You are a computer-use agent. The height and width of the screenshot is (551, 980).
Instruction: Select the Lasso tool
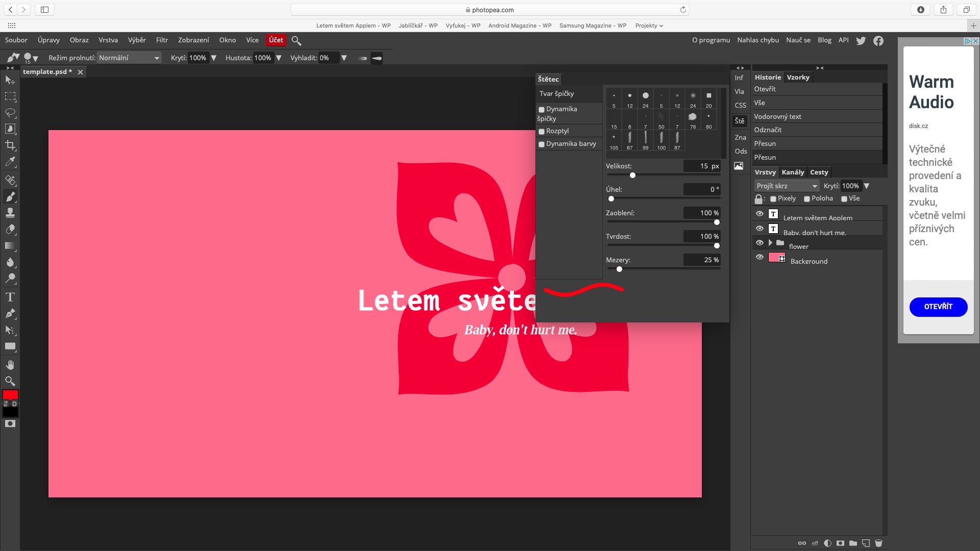tap(10, 112)
